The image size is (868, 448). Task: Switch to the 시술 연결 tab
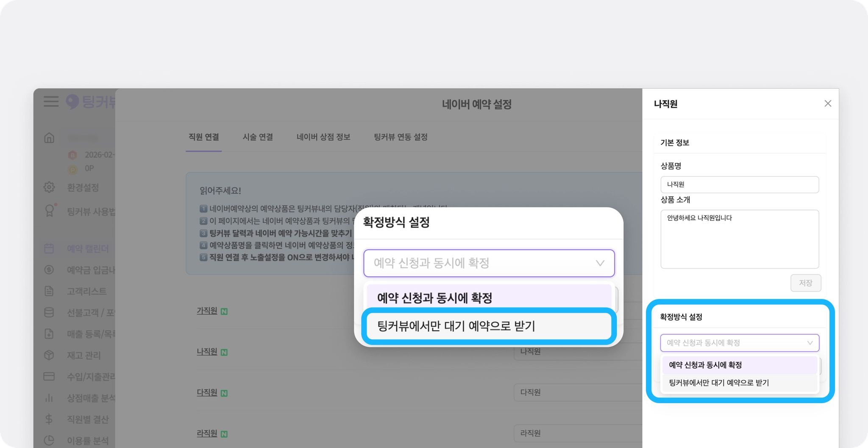click(x=258, y=137)
